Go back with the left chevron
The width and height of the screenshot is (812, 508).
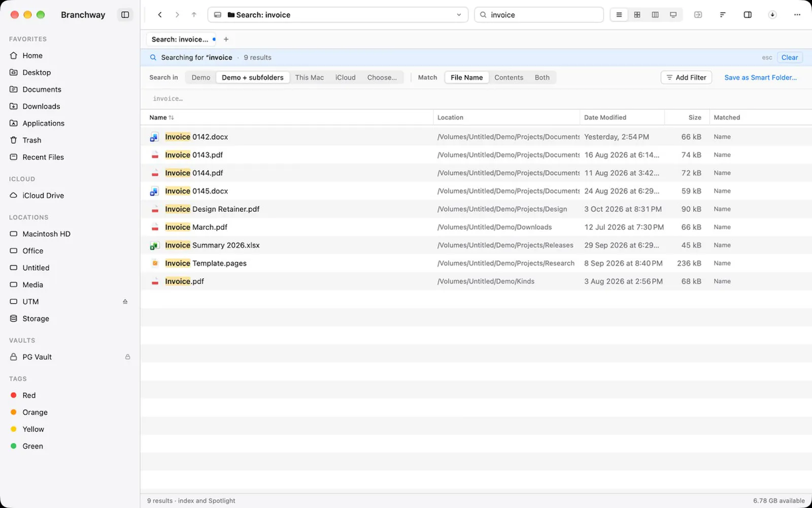[x=160, y=15]
